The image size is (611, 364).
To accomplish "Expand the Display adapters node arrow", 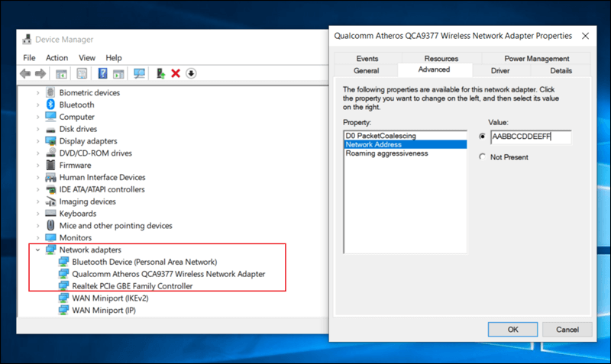I will pyautogui.click(x=37, y=141).
